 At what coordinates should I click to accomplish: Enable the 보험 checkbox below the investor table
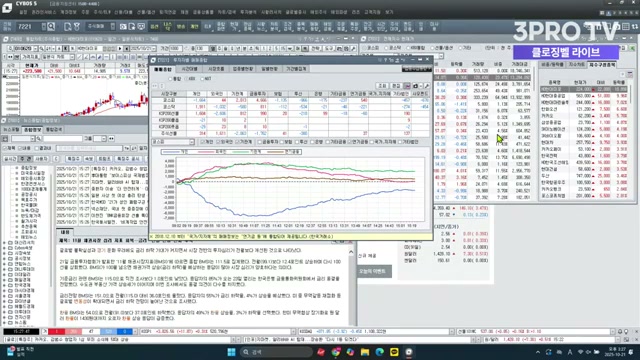click(x=283, y=142)
